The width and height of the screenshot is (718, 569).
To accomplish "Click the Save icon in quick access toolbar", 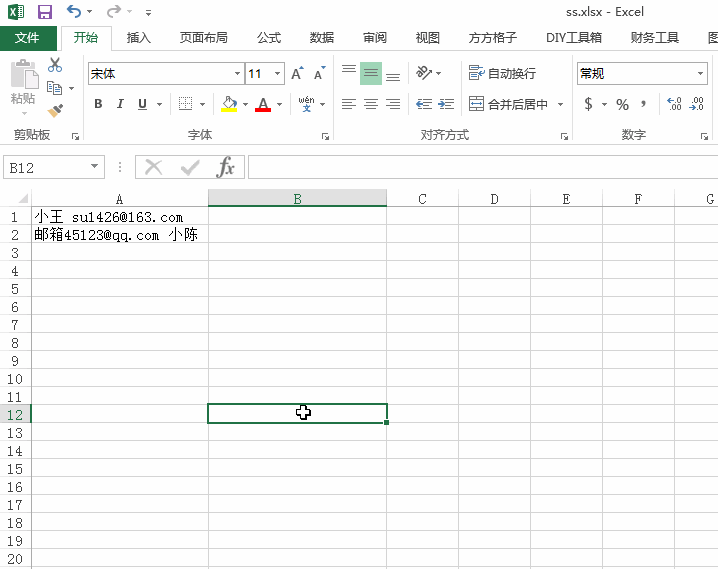I will (x=45, y=12).
